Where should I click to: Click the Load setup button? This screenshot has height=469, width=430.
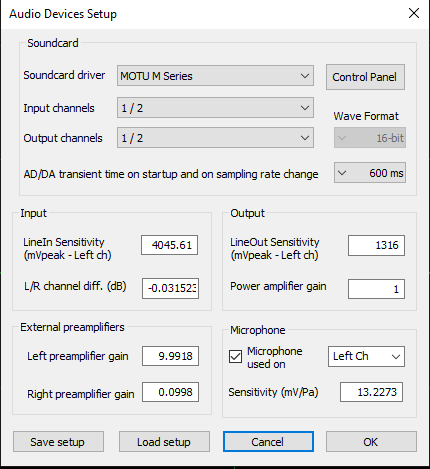[164, 442]
